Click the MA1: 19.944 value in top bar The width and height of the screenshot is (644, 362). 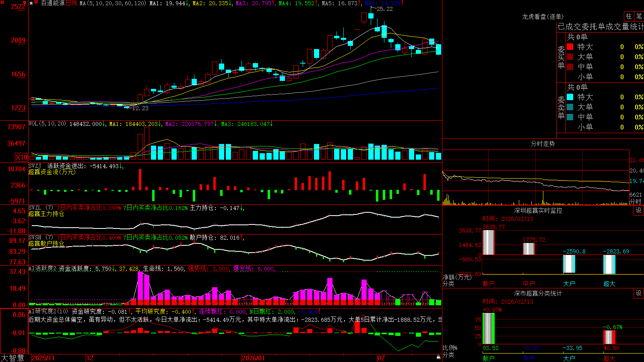(167, 3)
